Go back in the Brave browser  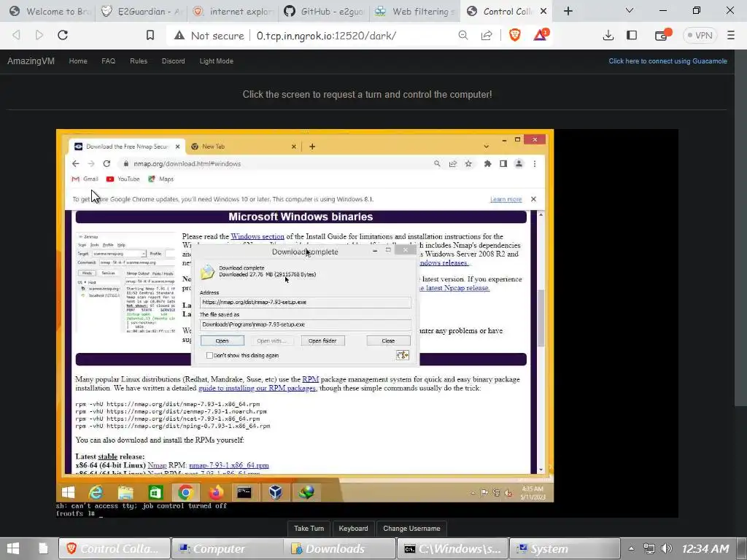[x=16, y=35]
